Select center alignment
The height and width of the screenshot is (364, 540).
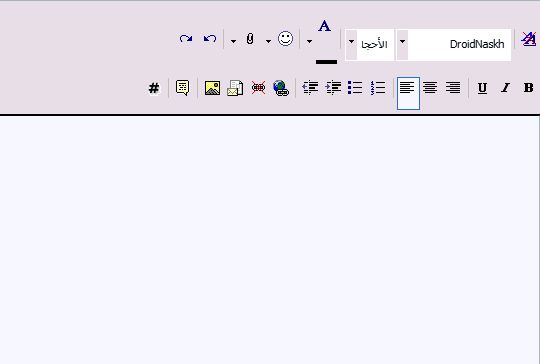point(430,88)
